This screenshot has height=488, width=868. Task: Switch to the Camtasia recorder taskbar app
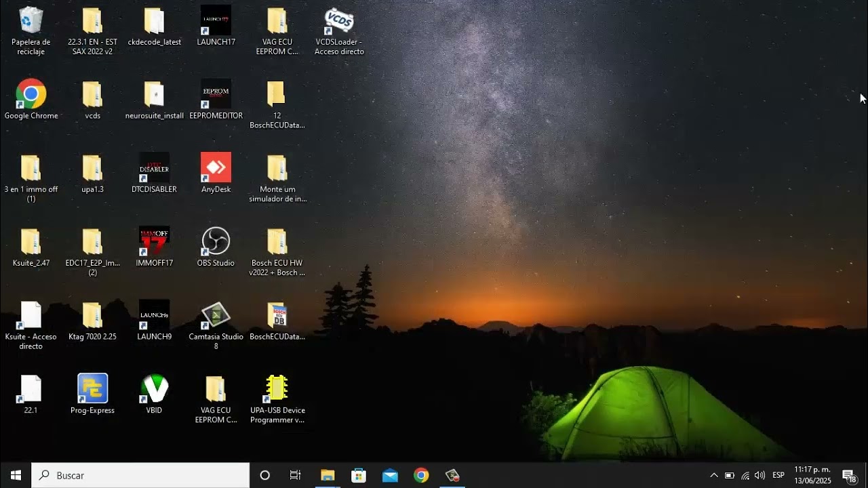(452, 475)
